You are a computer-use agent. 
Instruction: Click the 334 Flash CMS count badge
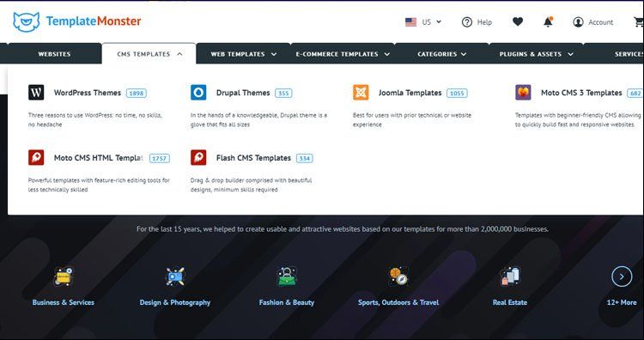click(304, 159)
